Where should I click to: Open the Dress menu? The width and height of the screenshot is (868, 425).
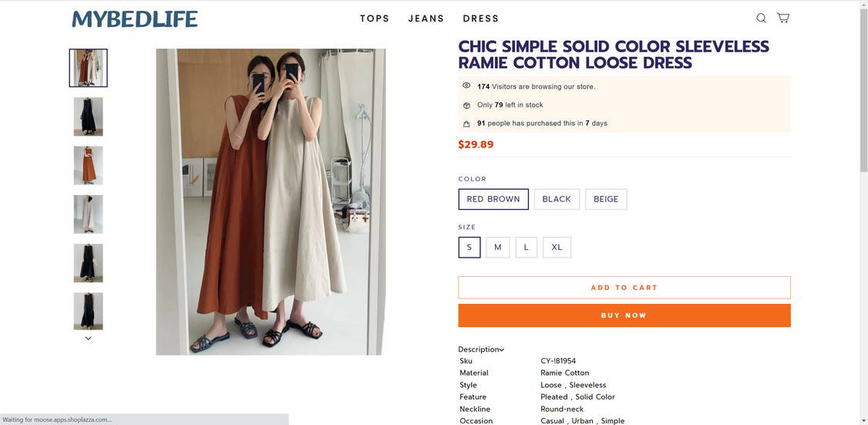481,19
